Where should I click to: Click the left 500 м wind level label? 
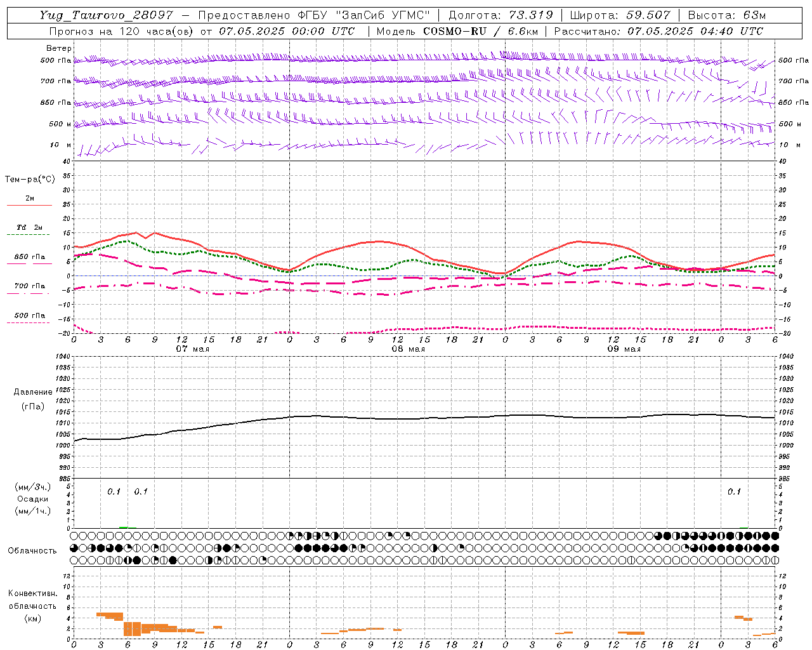pyautogui.click(x=60, y=124)
